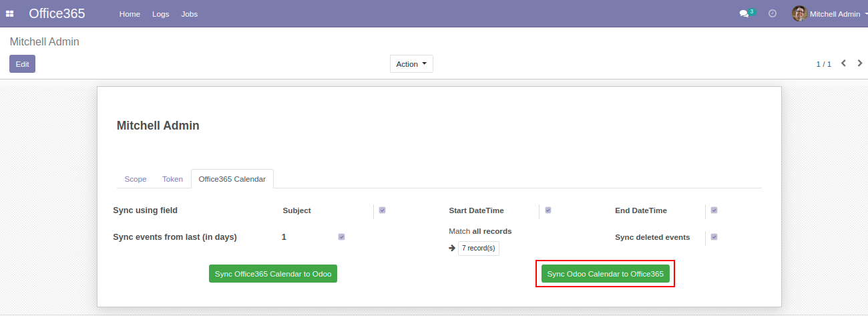Viewport: 868px width, 316px height.
Task: Open the Jobs menu
Action: 190,14
